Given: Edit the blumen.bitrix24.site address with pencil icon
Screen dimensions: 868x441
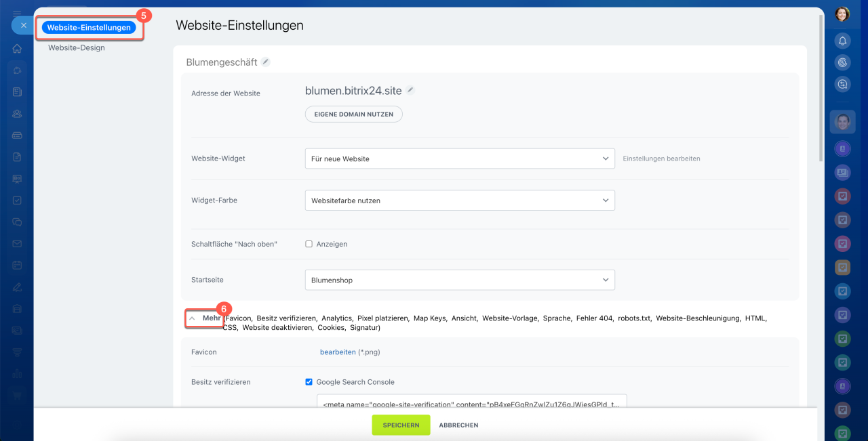Looking at the screenshot, I should pos(410,89).
